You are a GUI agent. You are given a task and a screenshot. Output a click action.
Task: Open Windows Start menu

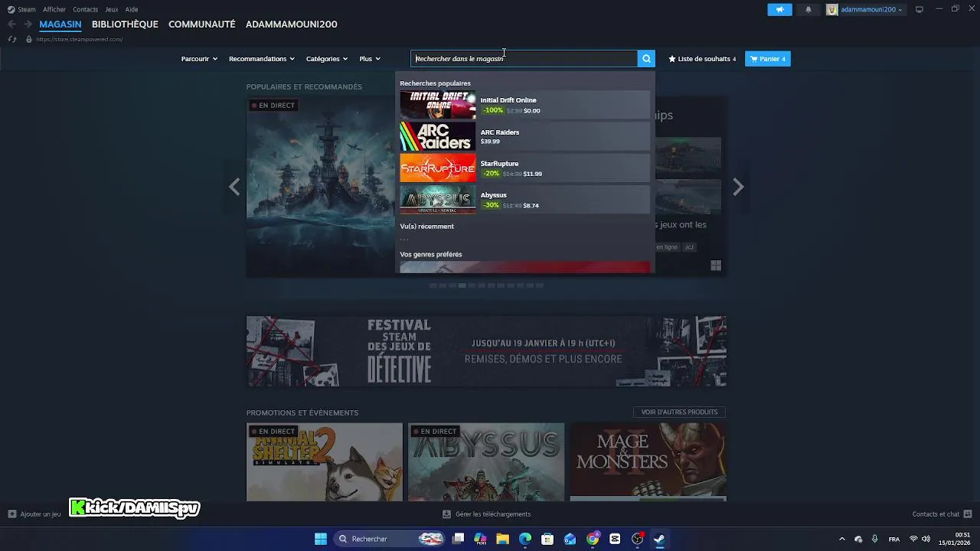pyautogui.click(x=321, y=539)
